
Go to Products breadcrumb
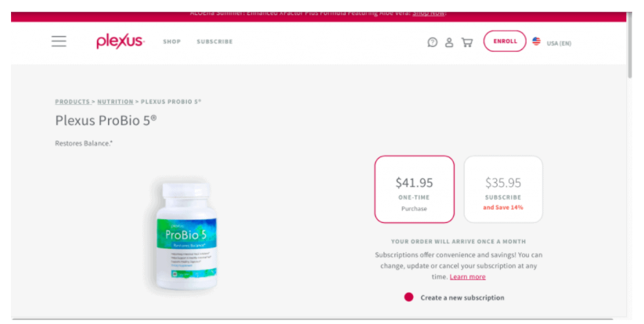tap(72, 102)
